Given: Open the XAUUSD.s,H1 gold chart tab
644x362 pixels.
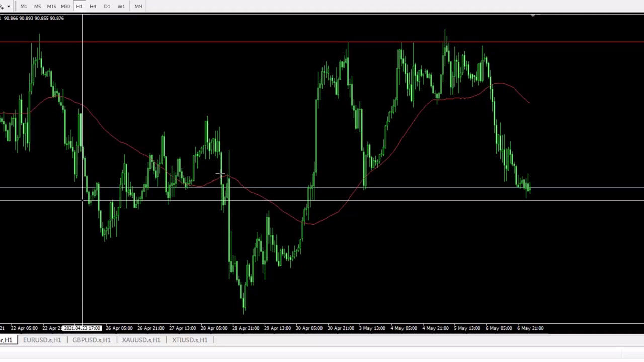Looking at the screenshot, I should click(141, 340).
